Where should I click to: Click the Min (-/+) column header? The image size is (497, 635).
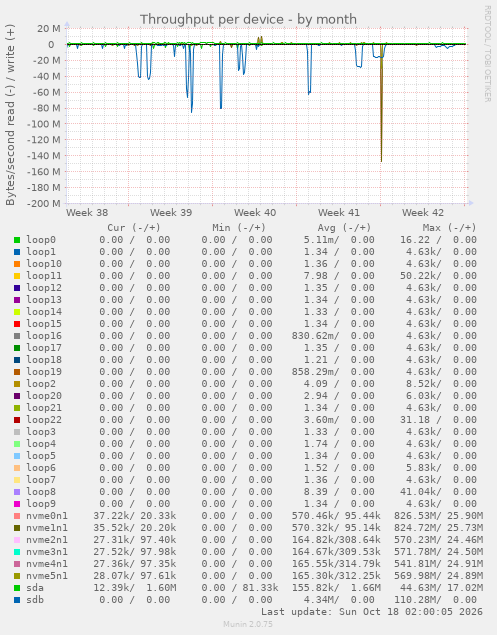(x=239, y=228)
